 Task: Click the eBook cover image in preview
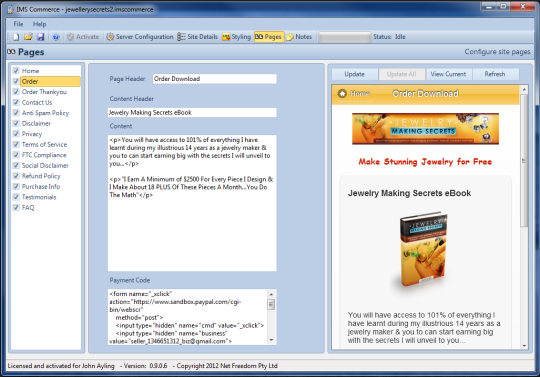click(423, 249)
